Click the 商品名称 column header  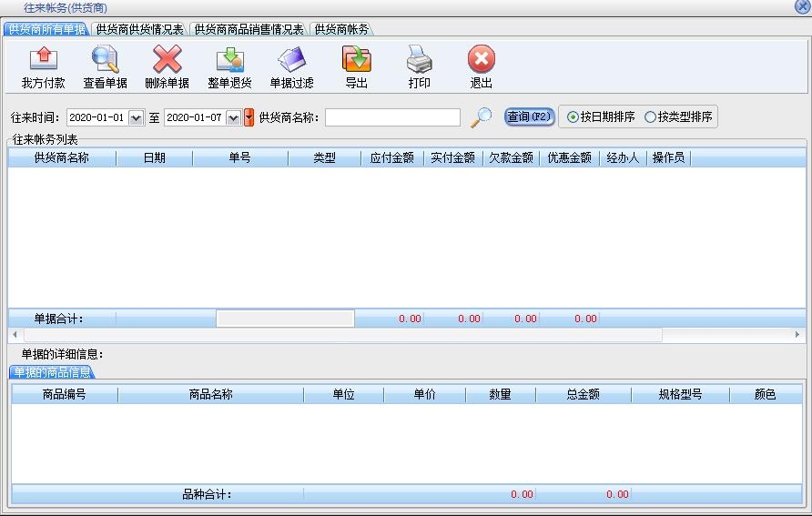point(211,394)
